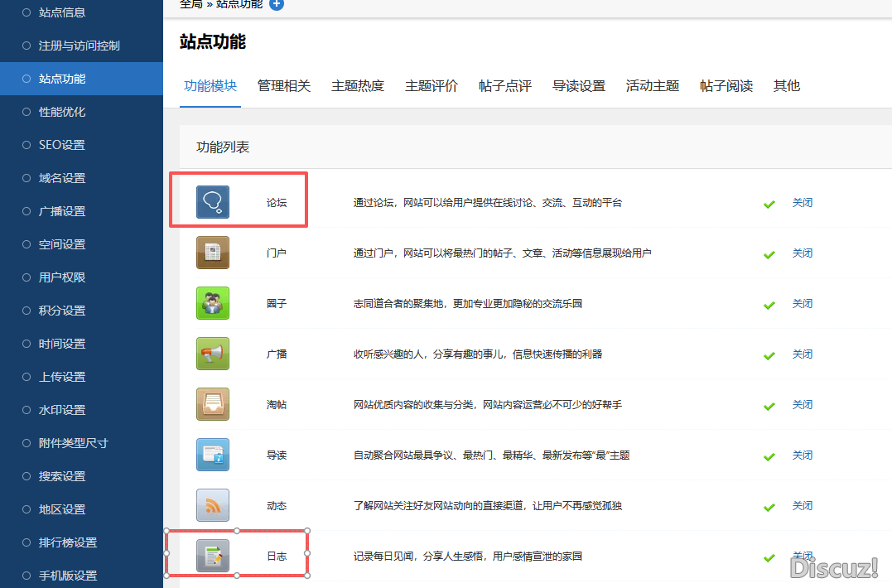Screen dimensions: 892x588
Task: Click the 圈子 group people icon
Action: [213, 303]
